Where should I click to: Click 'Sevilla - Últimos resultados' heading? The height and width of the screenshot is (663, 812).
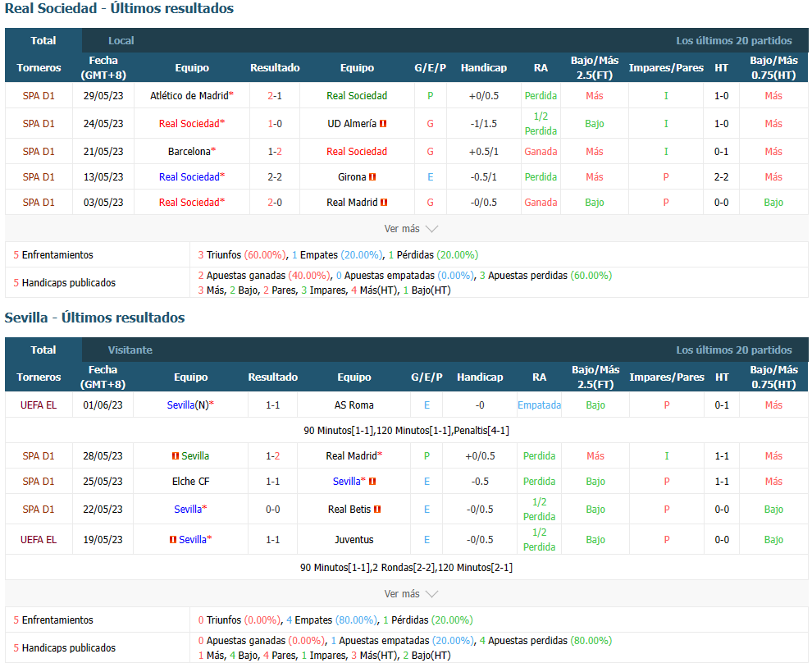pos(95,318)
